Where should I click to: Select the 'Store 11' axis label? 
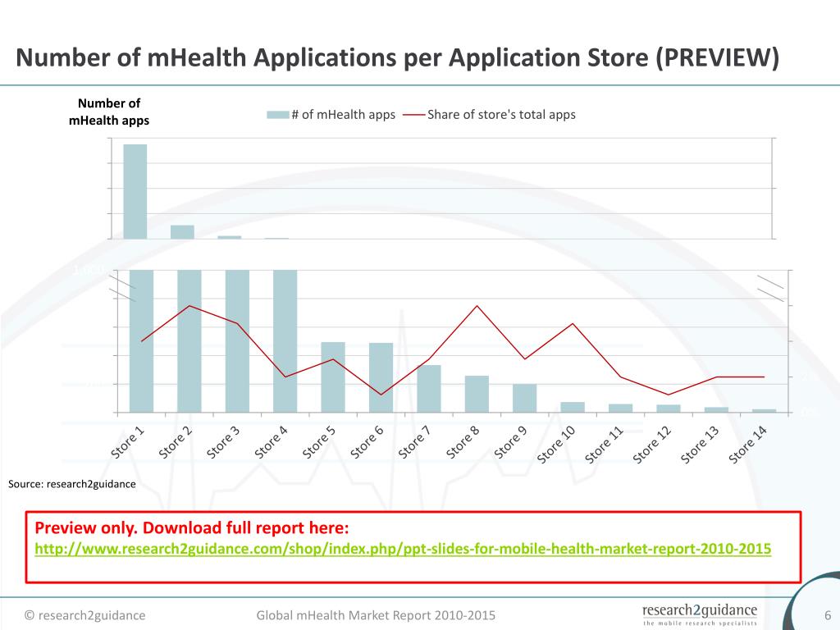pos(604,445)
